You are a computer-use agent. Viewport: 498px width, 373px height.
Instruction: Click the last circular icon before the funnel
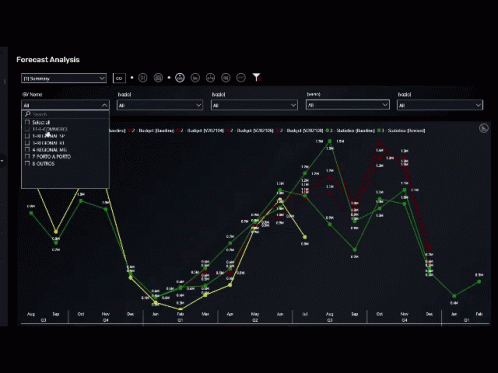pos(241,78)
